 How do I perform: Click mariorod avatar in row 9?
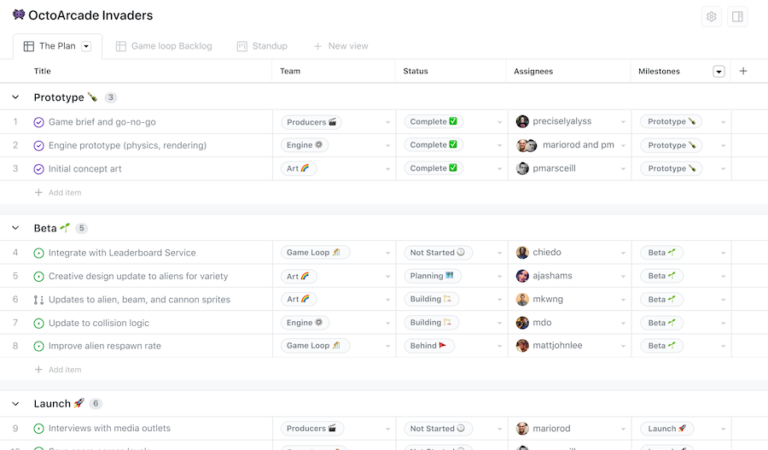(522, 428)
